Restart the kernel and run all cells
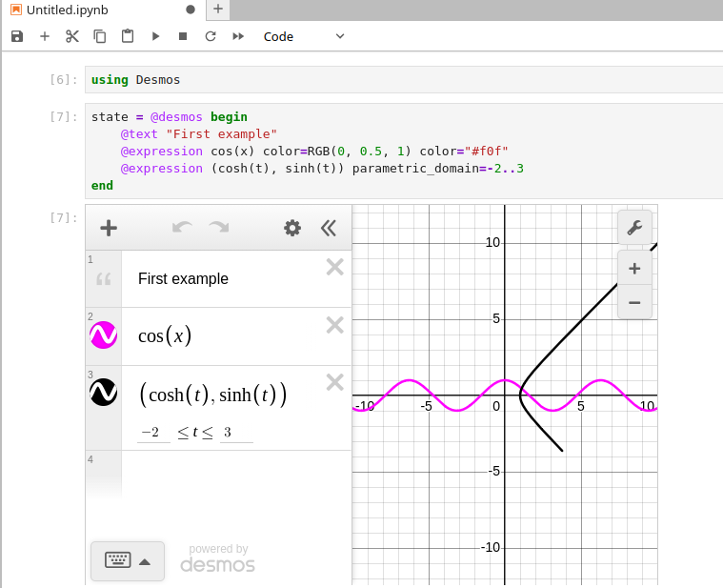 point(238,36)
